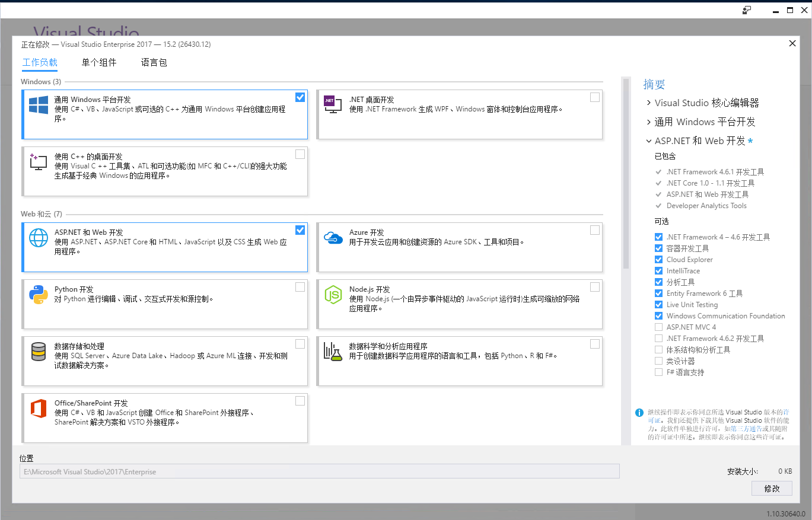Check the data science applications workload
The width and height of the screenshot is (812, 520).
(595, 344)
